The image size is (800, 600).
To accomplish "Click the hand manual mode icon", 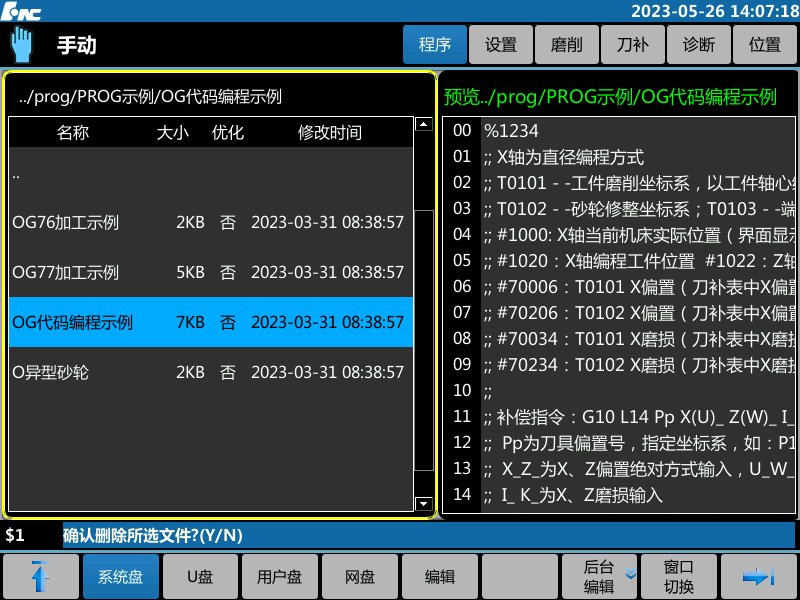I will [22, 44].
